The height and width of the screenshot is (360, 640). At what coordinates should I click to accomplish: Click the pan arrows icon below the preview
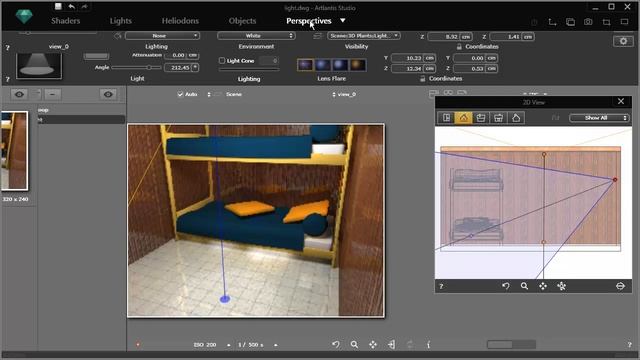(373, 344)
